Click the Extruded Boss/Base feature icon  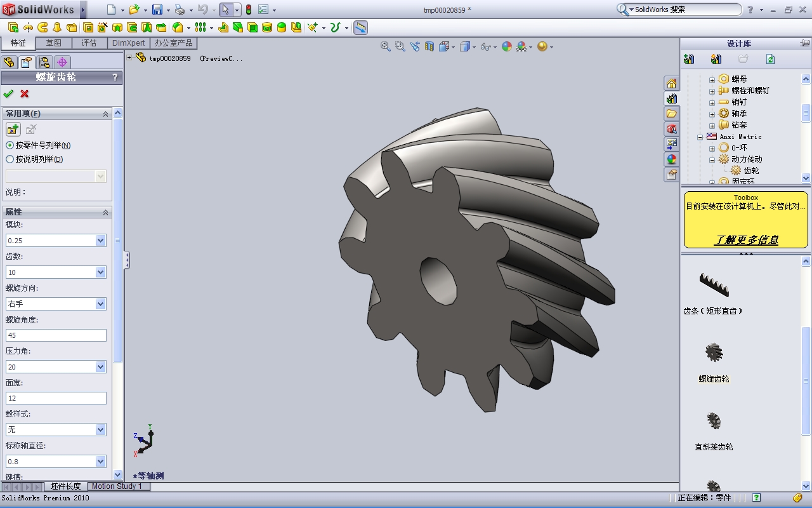(13, 27)
